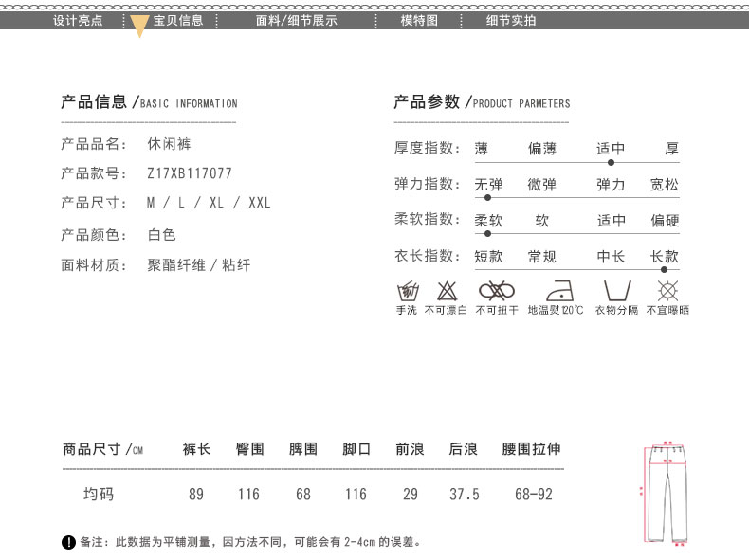Click the yellow triangle tab marker
Viewport: 749px width, 560px height.
click(x=139, y=26)
